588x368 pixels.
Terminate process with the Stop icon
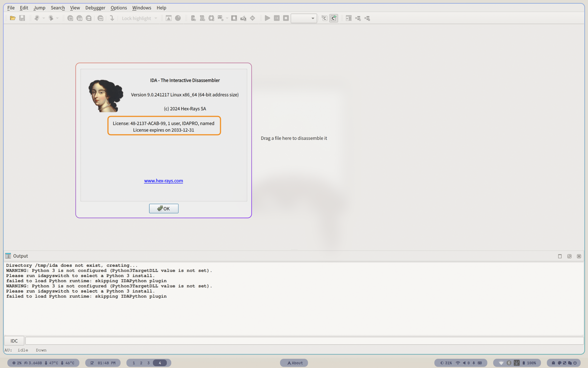pos(286,18)
